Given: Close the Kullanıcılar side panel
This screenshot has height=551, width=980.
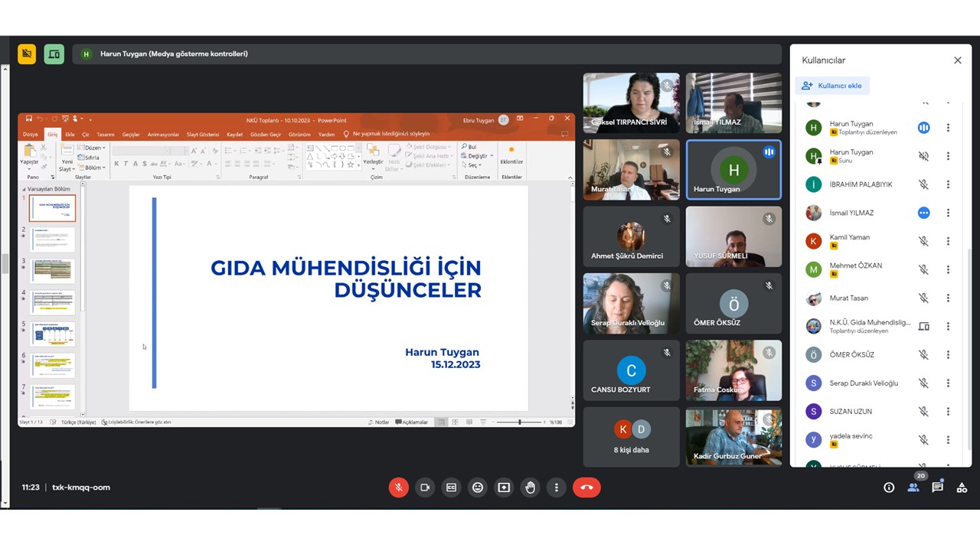Looking at the screenshot, I should click(957, 60).
